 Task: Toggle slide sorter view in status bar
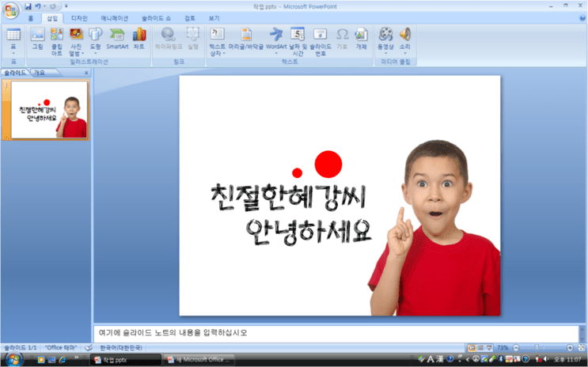[x=480, y=348]
